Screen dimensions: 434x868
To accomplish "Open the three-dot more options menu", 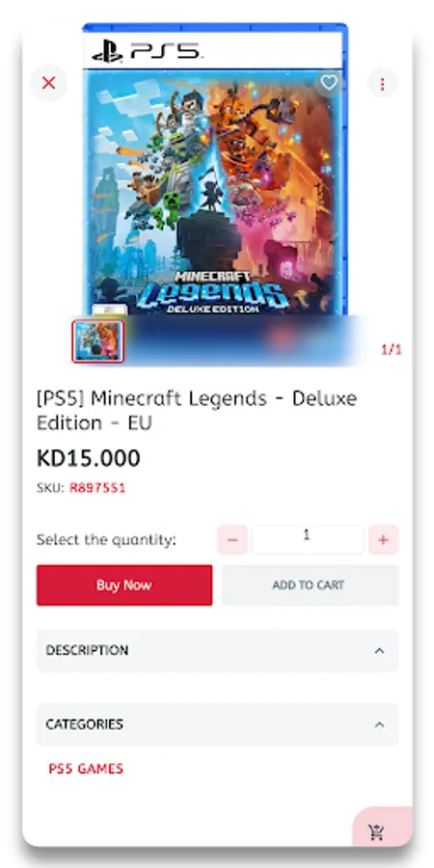I will point(383,84).
